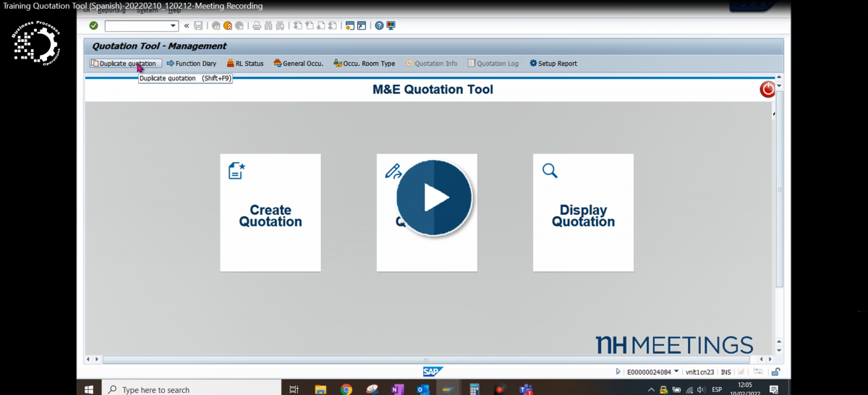Click the volume speaker icon in tray

pos(702,390)
